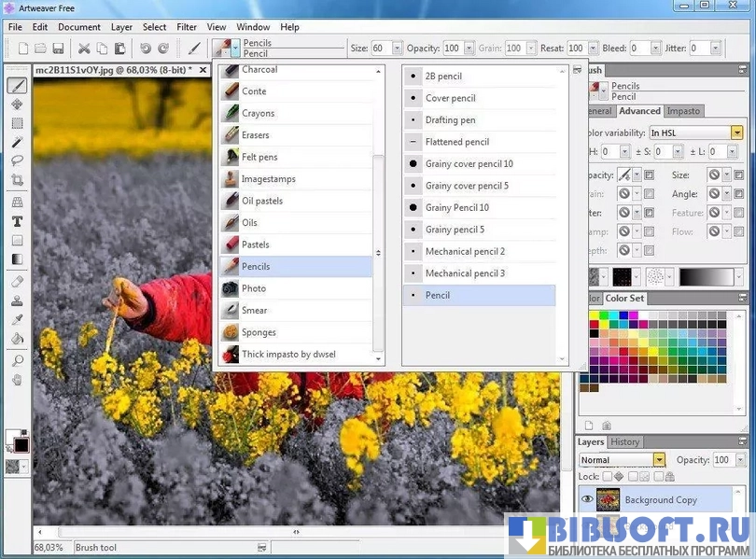Switch to the History tab
The width and height of the screenshot is (756, 559).
624,442
